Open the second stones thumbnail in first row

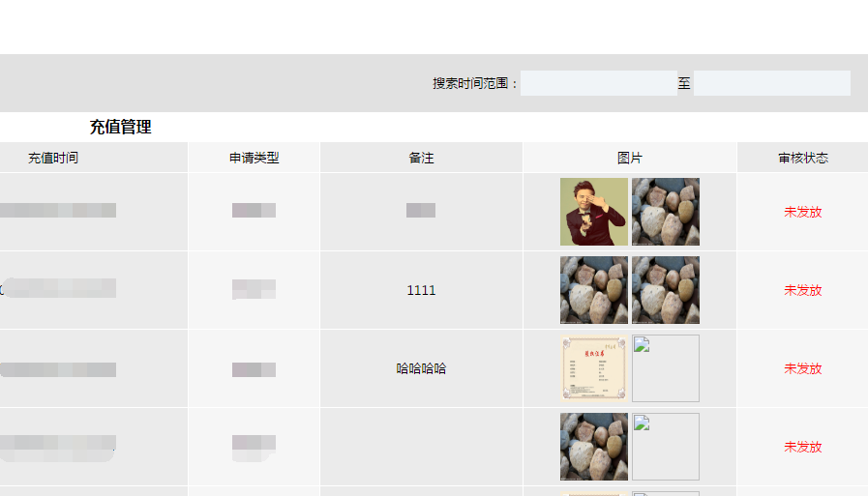666,212
